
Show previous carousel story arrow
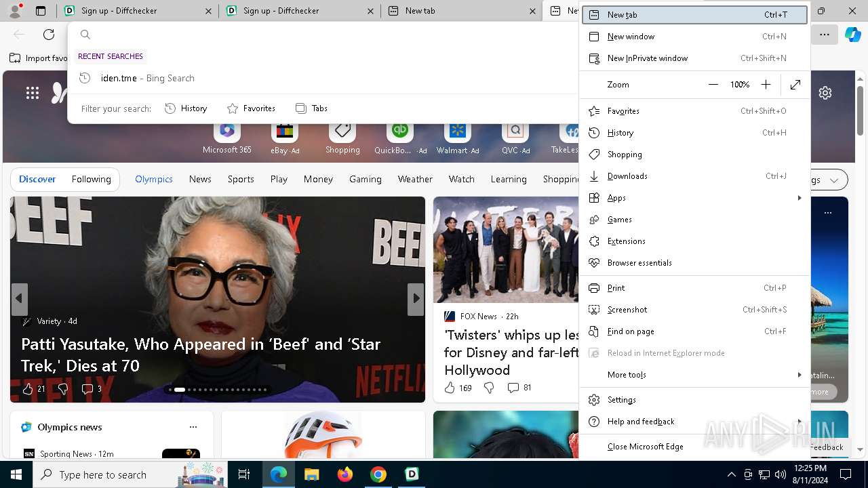[19, 299]
